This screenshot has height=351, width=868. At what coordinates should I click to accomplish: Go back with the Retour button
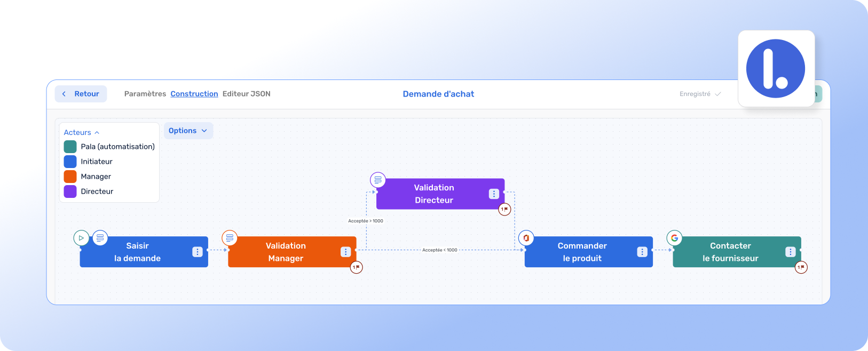tap(81, 94)
